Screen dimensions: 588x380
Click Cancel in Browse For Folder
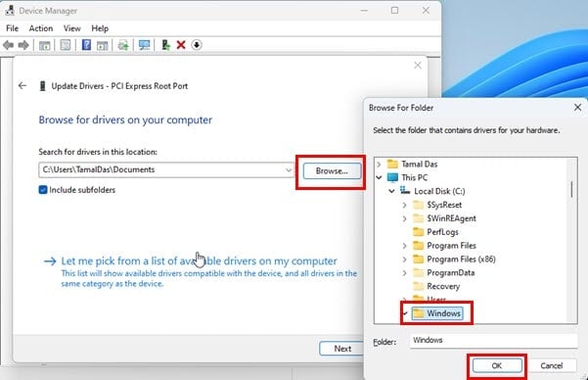point(551,365)
